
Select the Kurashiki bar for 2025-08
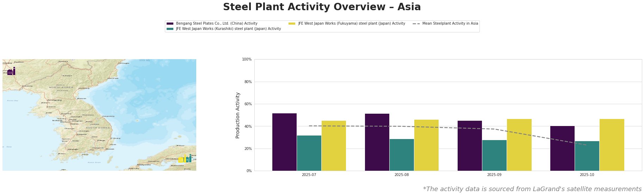402,155
